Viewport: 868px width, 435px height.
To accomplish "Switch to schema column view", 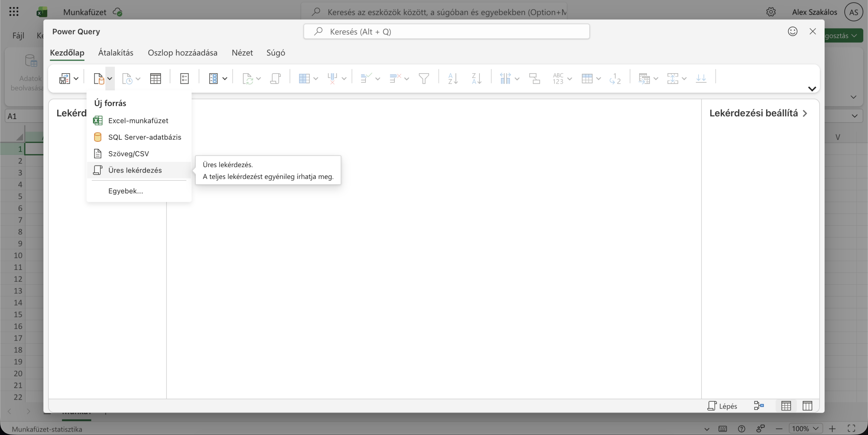I will (807, 406).
